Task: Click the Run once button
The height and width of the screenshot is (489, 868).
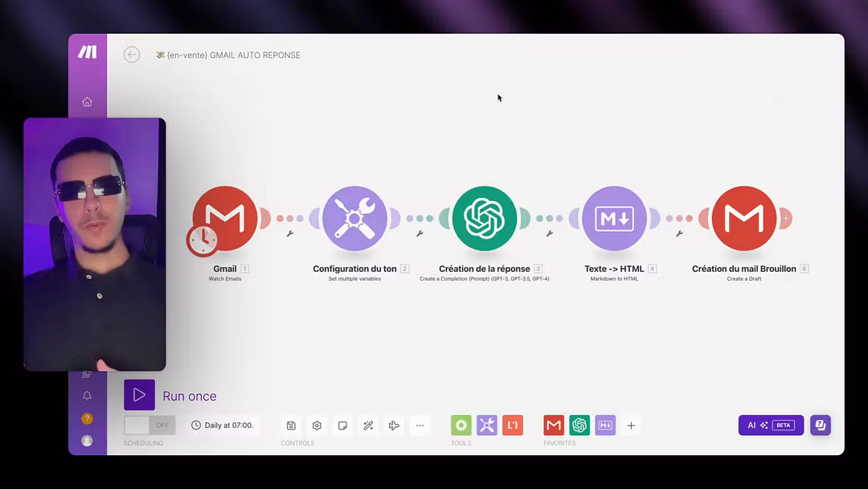Action: [x=139, y=395]
